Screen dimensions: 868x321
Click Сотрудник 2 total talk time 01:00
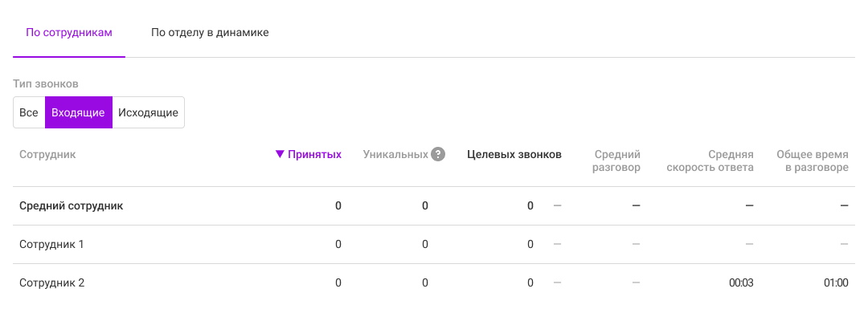tap(836, 282)
